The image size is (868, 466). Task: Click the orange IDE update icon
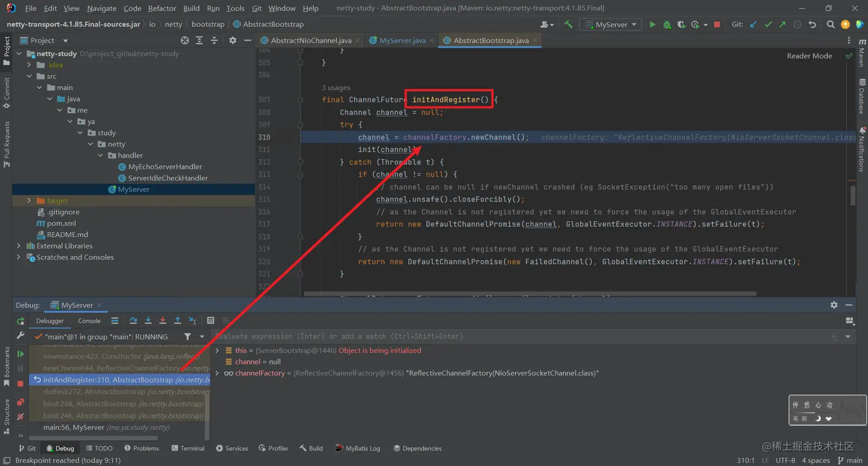[x=845, y=25]
